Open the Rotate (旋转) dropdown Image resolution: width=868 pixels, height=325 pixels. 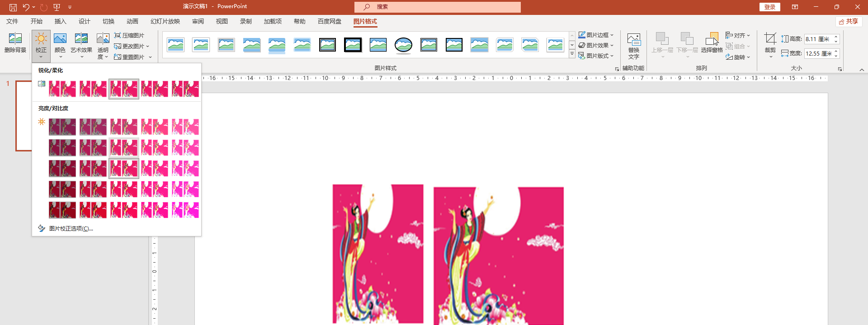(x=738, y=57)
